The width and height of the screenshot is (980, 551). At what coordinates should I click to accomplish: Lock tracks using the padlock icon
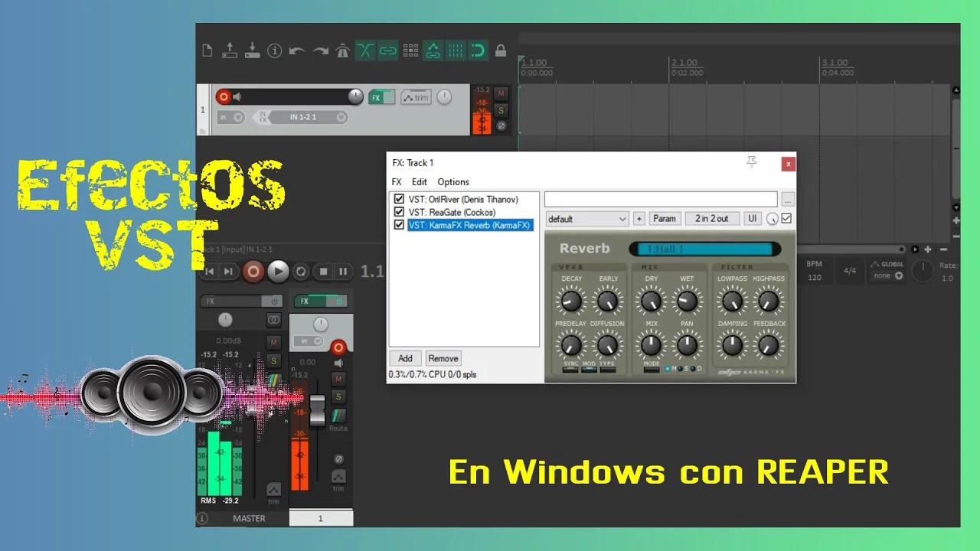[x=500, y=50]
